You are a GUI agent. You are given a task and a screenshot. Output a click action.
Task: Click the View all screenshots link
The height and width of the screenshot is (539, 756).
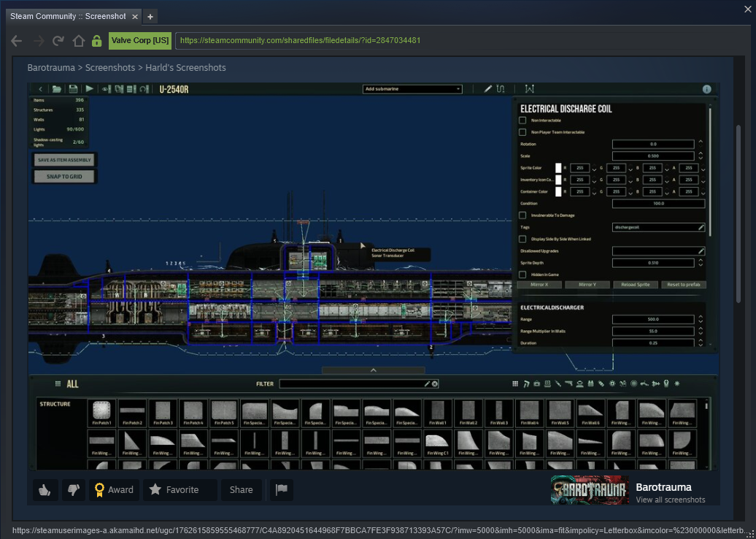670,500
